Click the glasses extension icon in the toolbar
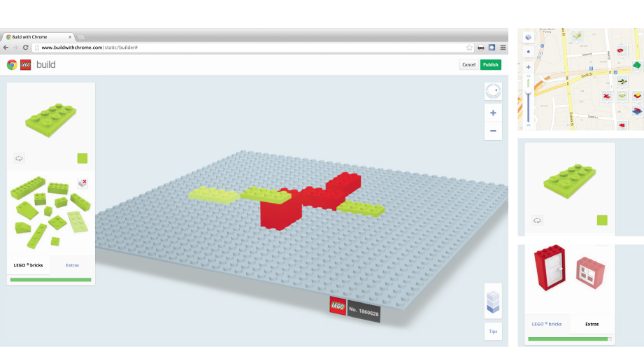The height and width of the screenshot is (347, 644). (481, 48)
